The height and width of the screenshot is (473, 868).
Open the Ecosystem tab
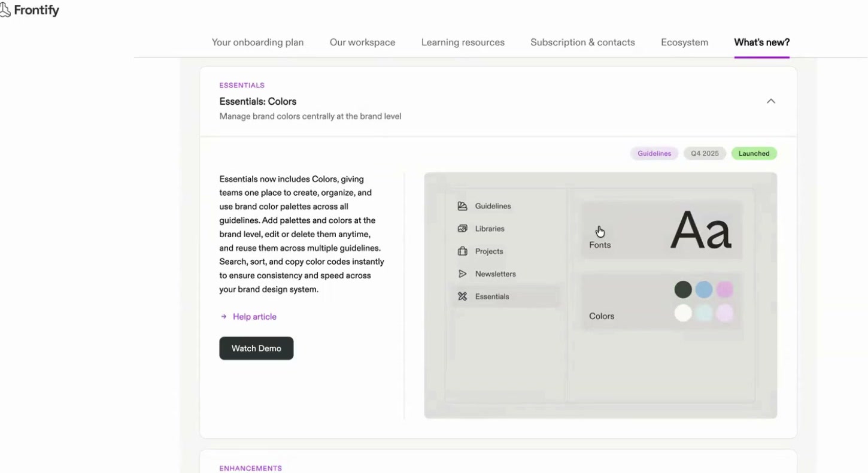click(684, 43)
